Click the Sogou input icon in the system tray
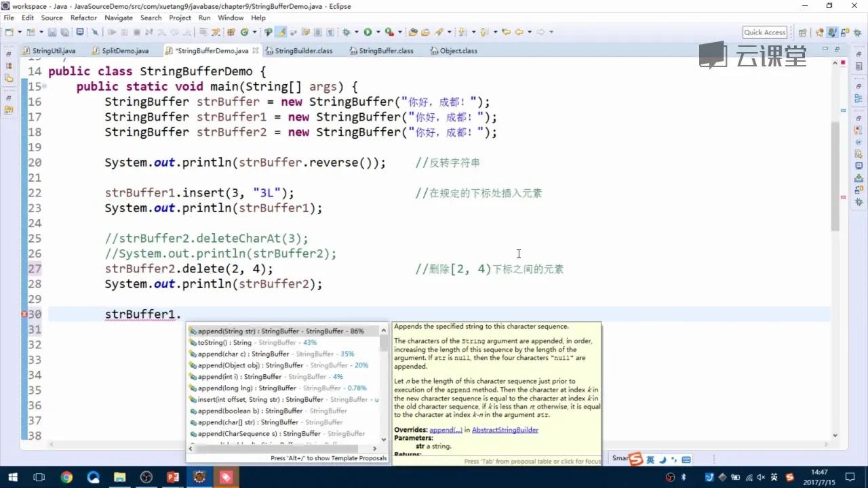The height and width of the screenshot is (488, 868). tap(636, 459)
